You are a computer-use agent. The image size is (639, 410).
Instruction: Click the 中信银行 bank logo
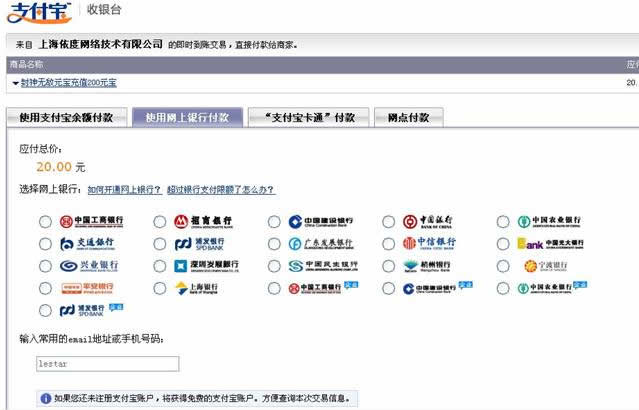[x=429, y=243]
